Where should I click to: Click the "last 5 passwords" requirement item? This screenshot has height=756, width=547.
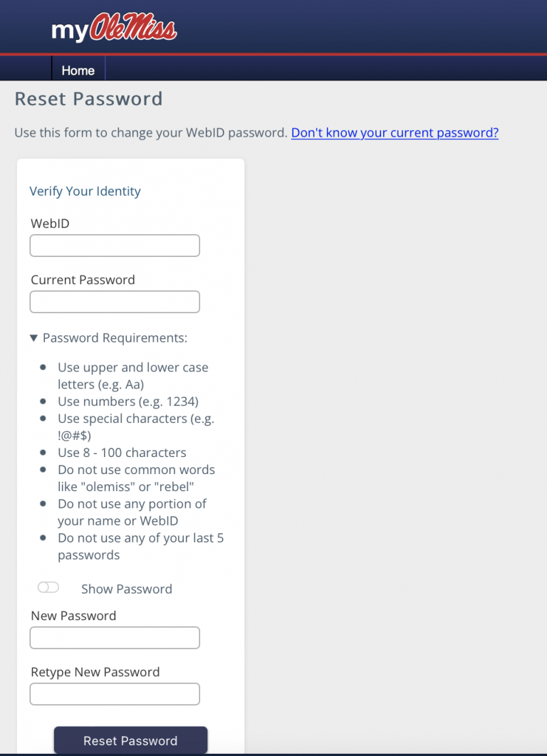coord(141,546)
